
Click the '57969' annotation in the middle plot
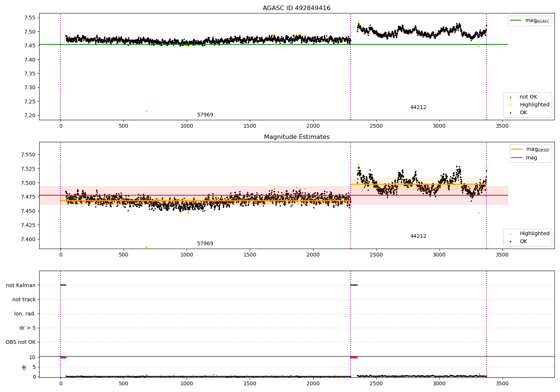click(x=205, y=244)
